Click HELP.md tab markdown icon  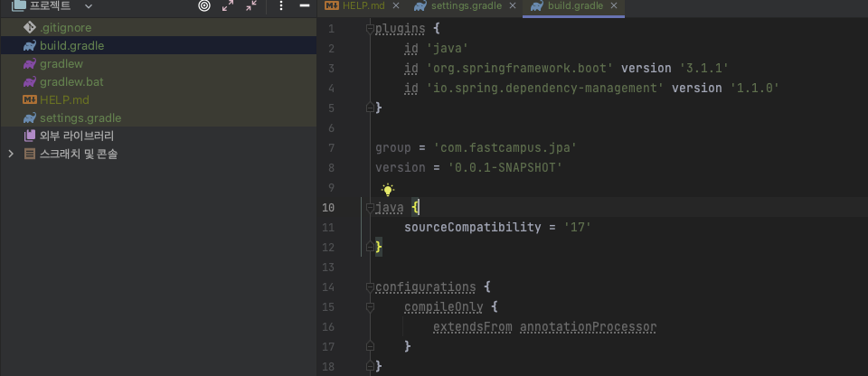[x=332, y=6]
